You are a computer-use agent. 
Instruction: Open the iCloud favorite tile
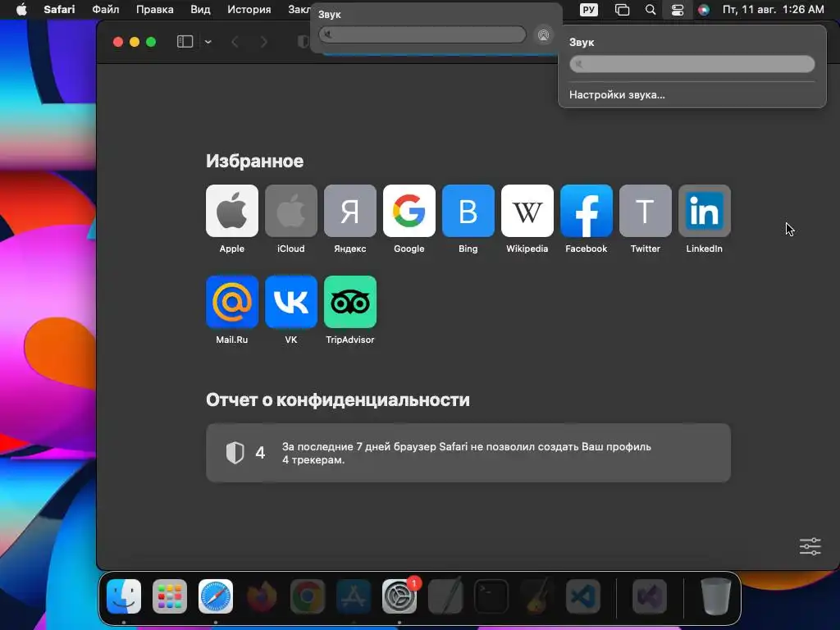click(x=291, y=211)
